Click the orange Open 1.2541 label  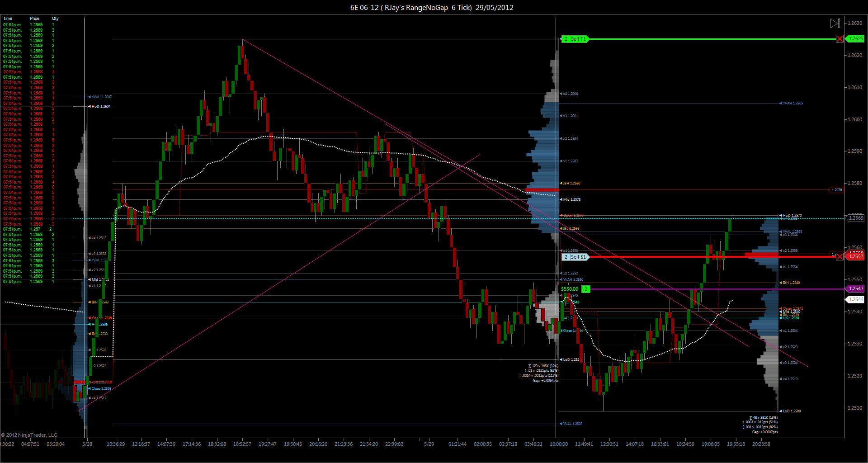[x=791, y=309]
